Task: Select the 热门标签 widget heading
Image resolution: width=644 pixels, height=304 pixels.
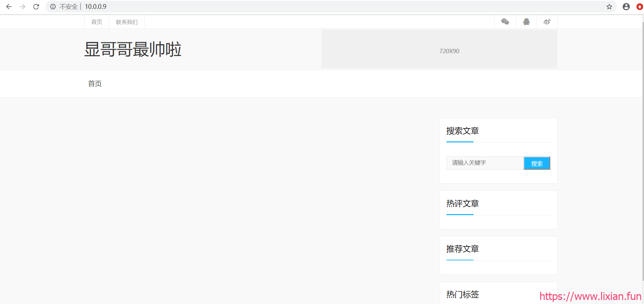Action: point(462,295)
